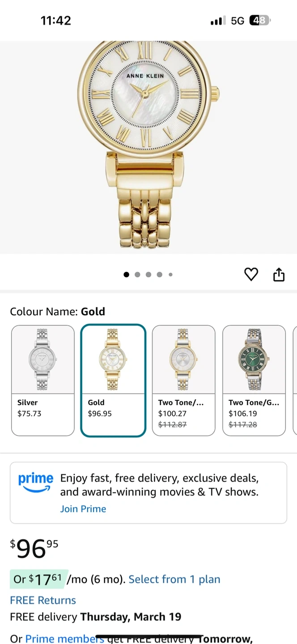Tap the $96.95 price text
This screenshot has height=644, width=297.
pyautogui.click(x=34, y=548)
